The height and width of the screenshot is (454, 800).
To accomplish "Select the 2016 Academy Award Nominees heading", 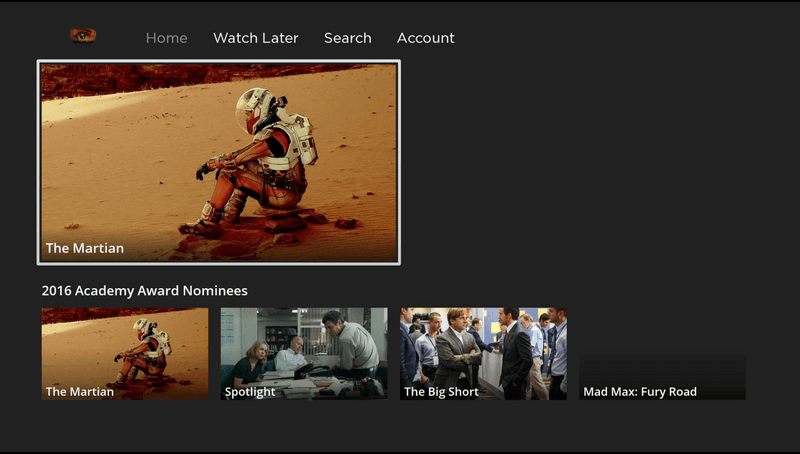I will tap(144, 291).
